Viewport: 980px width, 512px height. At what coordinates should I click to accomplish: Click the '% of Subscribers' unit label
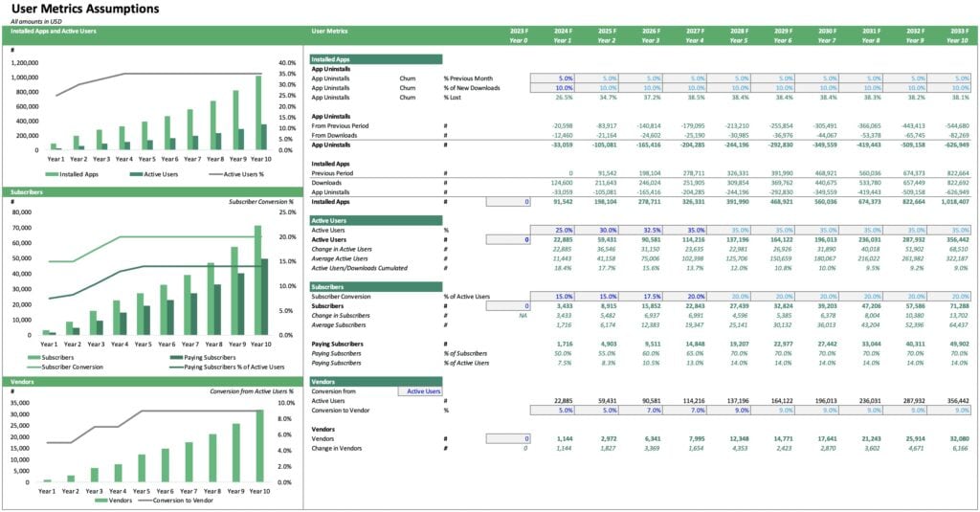click(465, 353)
